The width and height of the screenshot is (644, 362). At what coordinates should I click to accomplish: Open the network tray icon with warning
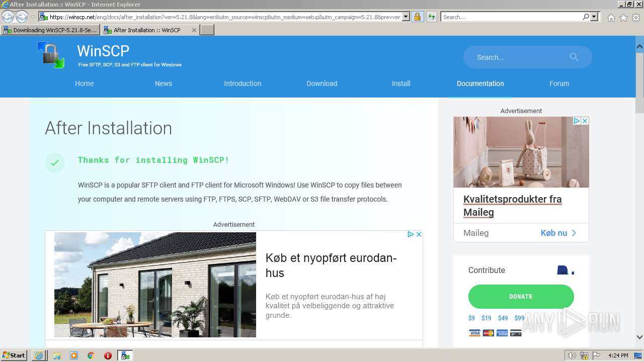coord(584,355)
